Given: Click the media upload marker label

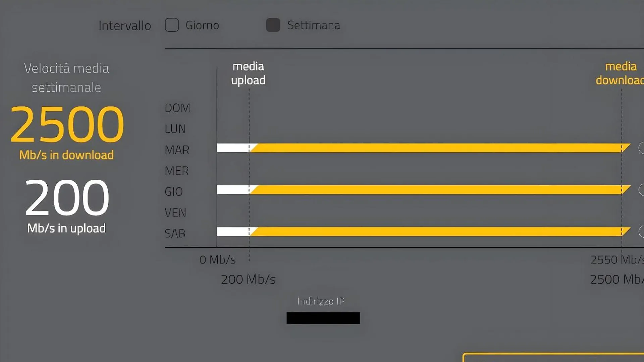Looking at the screenshot, I should coord(248,73).
